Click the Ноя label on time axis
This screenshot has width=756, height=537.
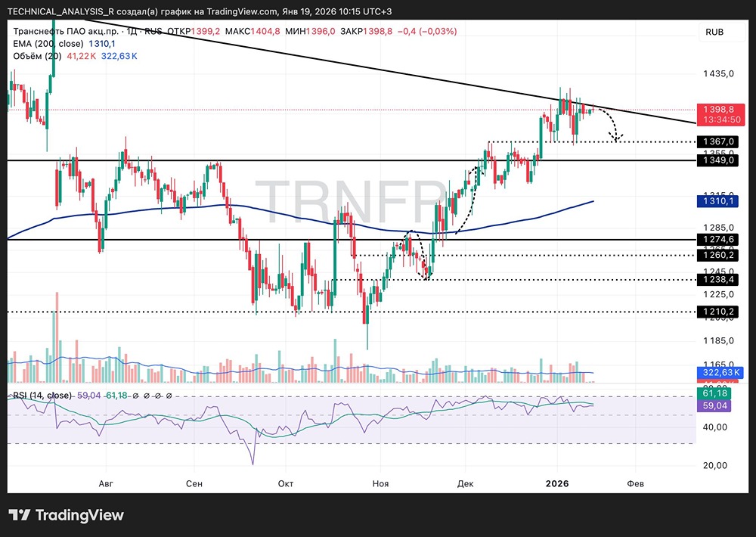click(x=380, y=483)
